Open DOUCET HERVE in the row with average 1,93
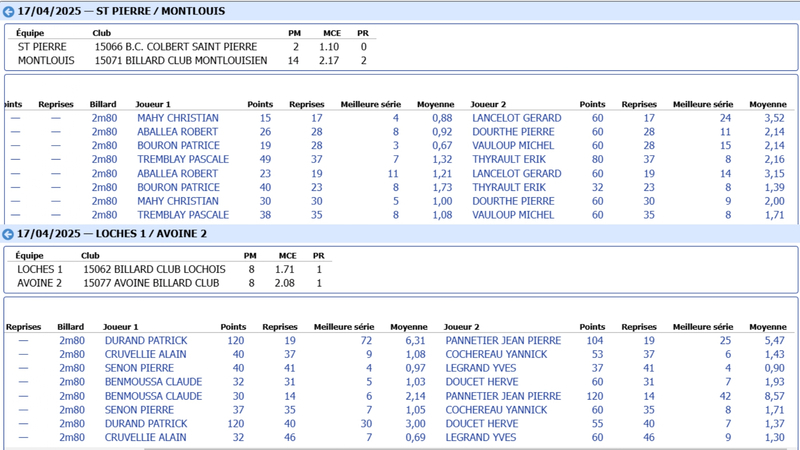The height and width of the screenshot is (450, 800). (x=482, y=382)
